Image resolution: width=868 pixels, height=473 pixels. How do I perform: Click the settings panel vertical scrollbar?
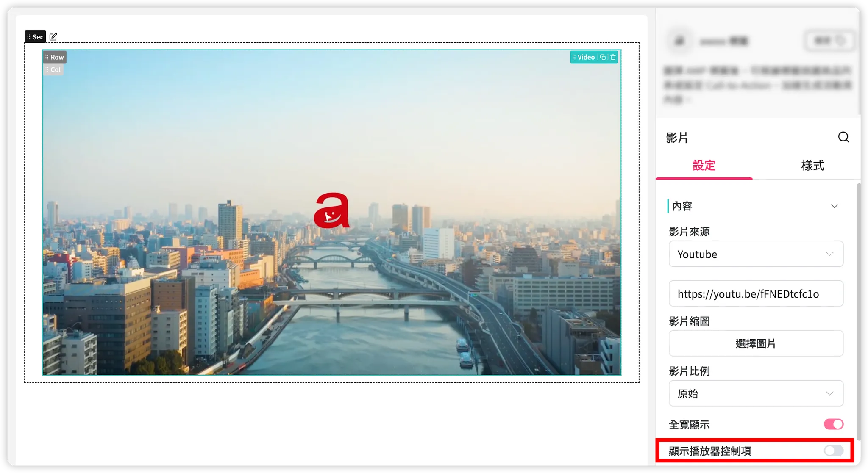pos(858,311)
